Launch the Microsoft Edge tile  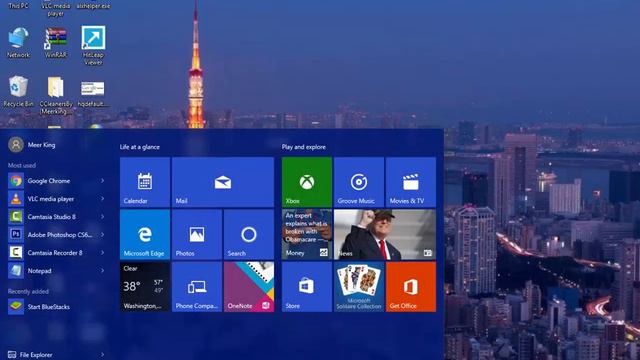point(145,234)
